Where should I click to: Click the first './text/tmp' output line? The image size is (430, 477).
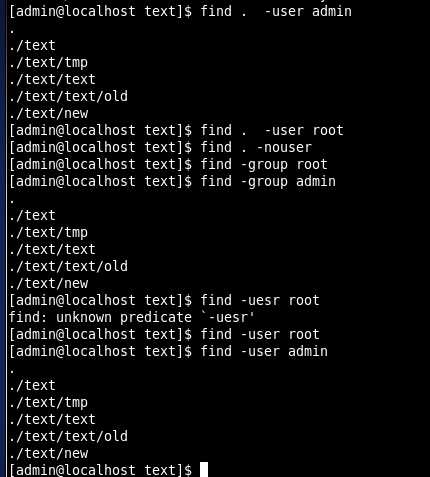pyautogui.click(x=49, y=62)
